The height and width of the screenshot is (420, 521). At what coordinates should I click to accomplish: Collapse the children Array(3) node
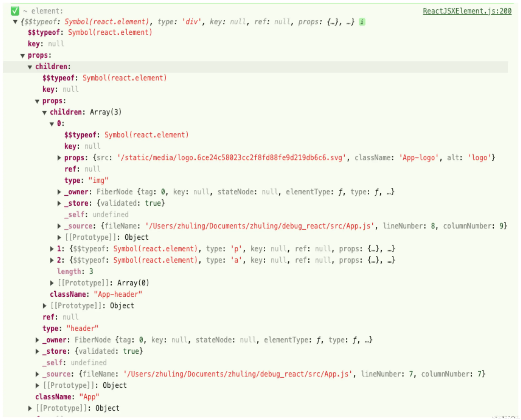click(x=44, y=113)
